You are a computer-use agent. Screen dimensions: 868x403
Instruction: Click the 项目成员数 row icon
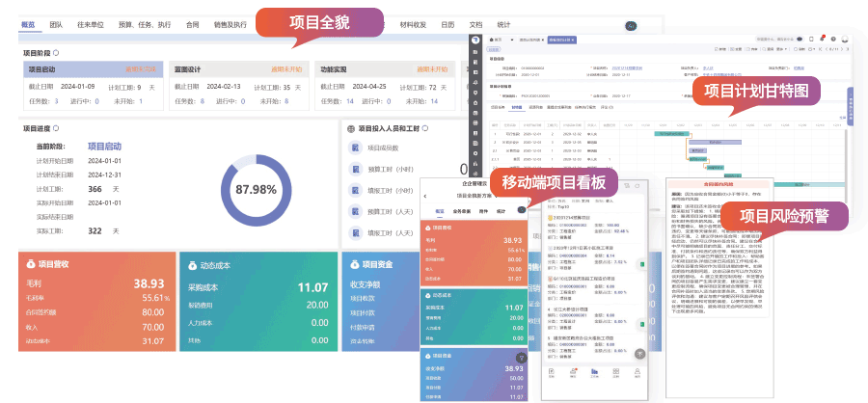355,148
